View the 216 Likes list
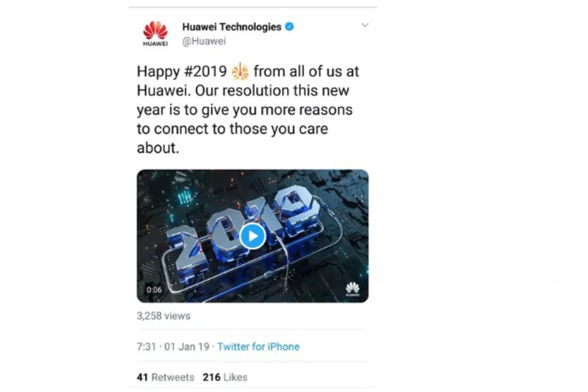 [x=225, y=377]
